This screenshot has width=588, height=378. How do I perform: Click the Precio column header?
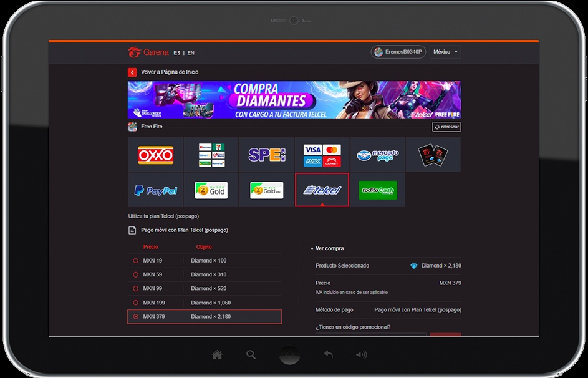click(150, 247)
